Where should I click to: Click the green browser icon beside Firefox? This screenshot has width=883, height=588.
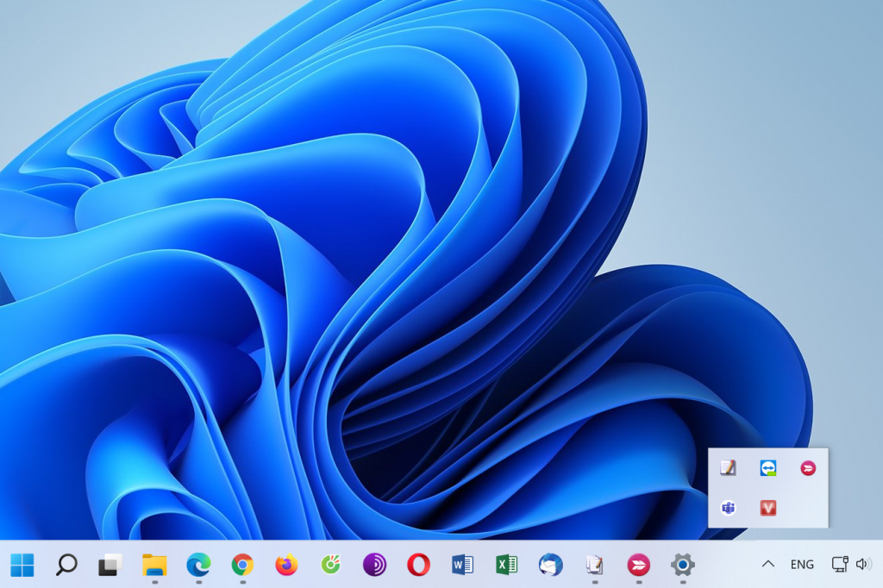pyautogui.click(x=330, y=565)
